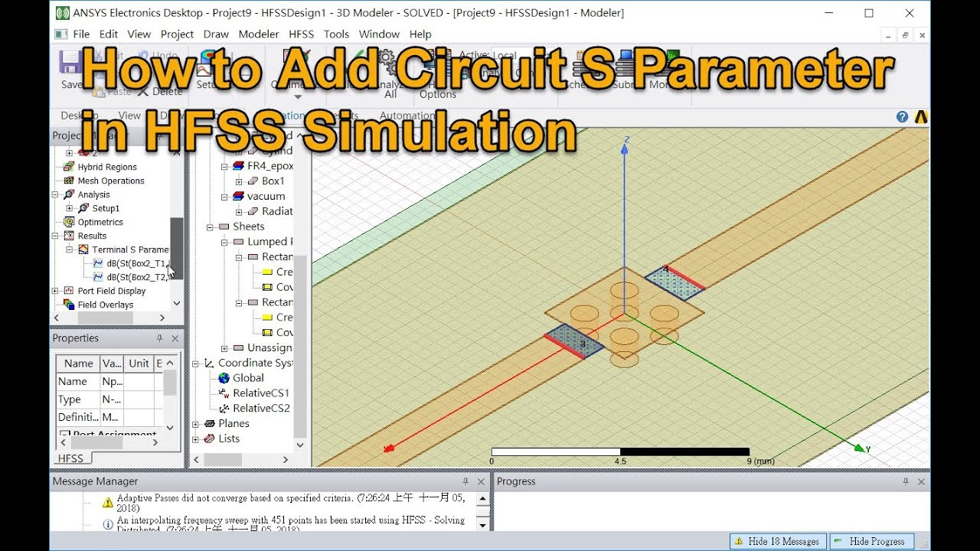Switch to the HFSS properties tab
Image resolution: width=980 pixels, height=551 pixels.
71,458
